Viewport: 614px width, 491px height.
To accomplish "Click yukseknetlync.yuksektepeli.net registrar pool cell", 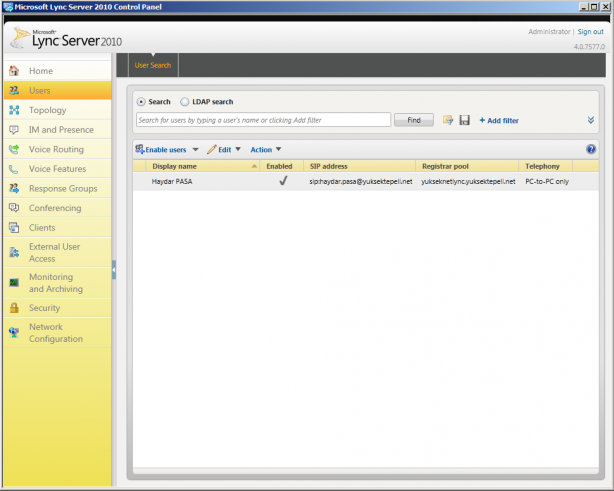I will pyautogui.click(x=468, y=181).
